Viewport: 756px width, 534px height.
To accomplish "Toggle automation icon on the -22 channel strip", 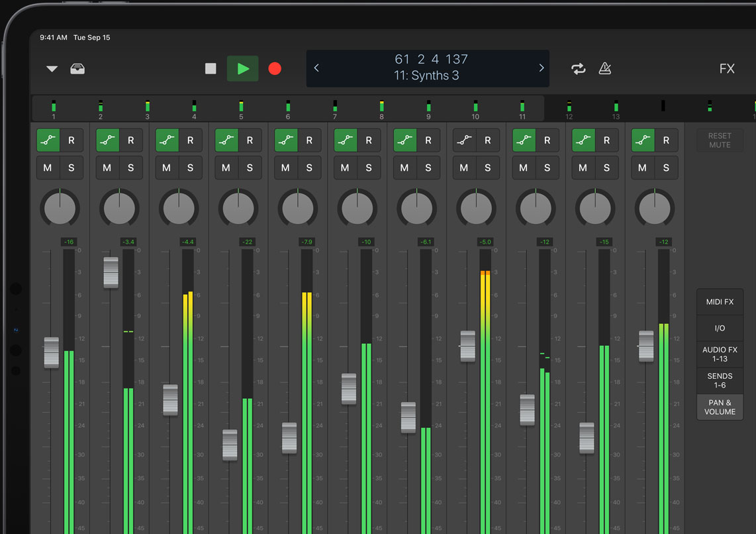I will click(226, 140).
